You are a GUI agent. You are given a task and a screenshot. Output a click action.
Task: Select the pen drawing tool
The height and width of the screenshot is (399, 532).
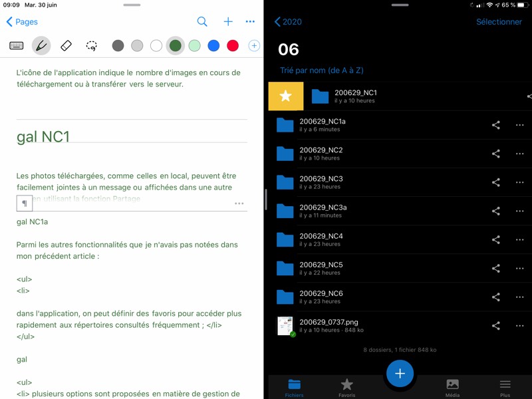point(41,46)
